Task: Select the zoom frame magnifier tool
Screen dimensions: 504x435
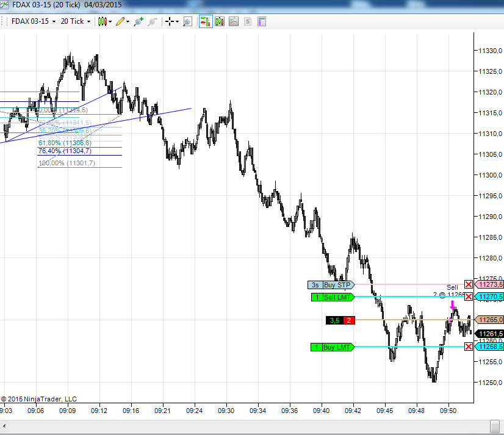Action: tap(187, 21)
